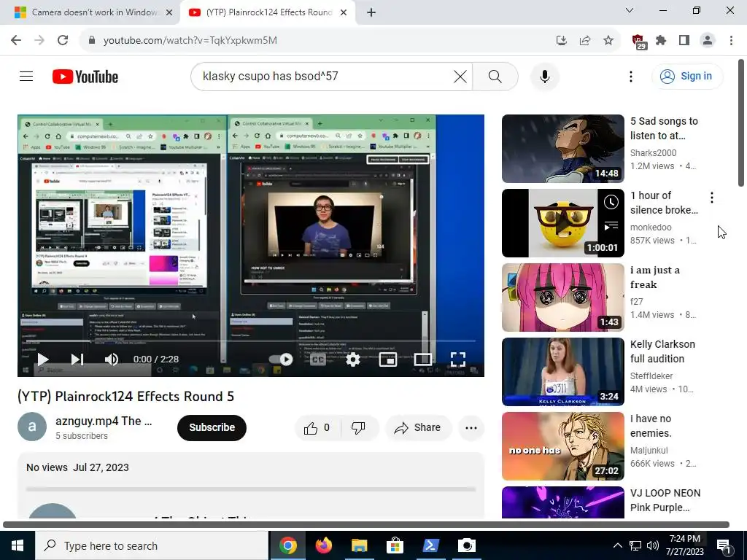This screenshot has width=747, height=560.
Task: Open a new browser tab
Action: pyautogui.click(x=371, y=12)
